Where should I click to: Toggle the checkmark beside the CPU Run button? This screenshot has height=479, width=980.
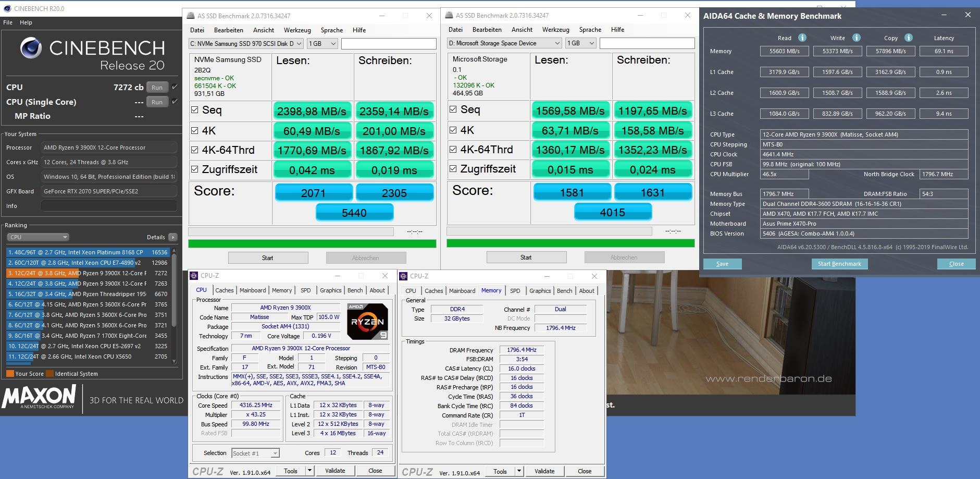(175, 87)
